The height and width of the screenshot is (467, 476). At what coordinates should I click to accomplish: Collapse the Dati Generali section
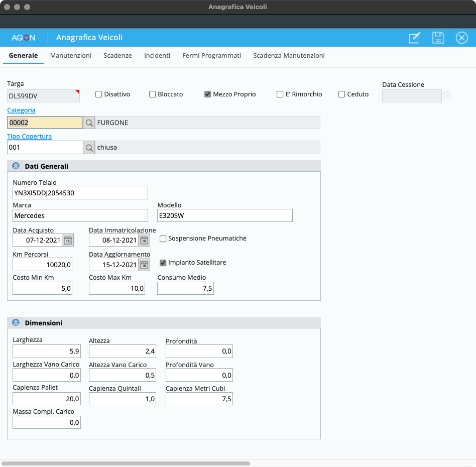tap(16, 166)
